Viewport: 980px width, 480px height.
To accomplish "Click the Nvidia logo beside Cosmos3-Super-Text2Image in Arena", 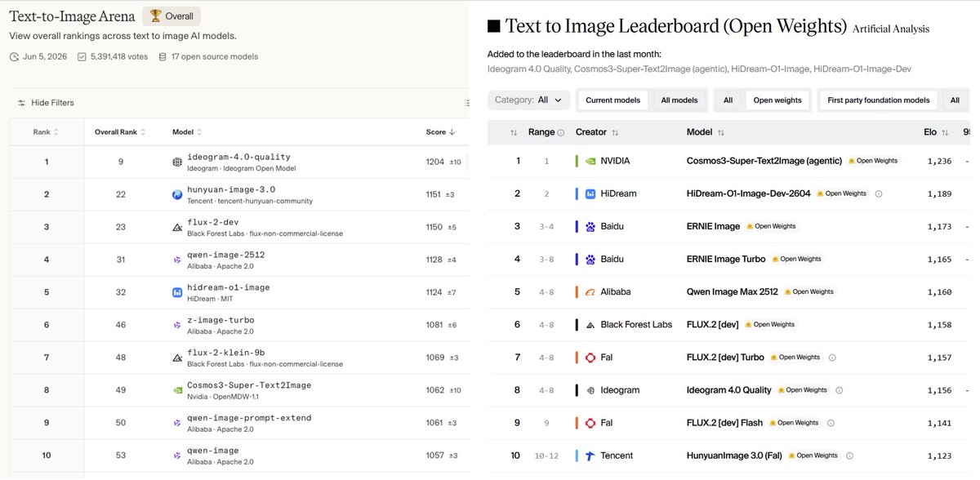I will tap(177, 391).
